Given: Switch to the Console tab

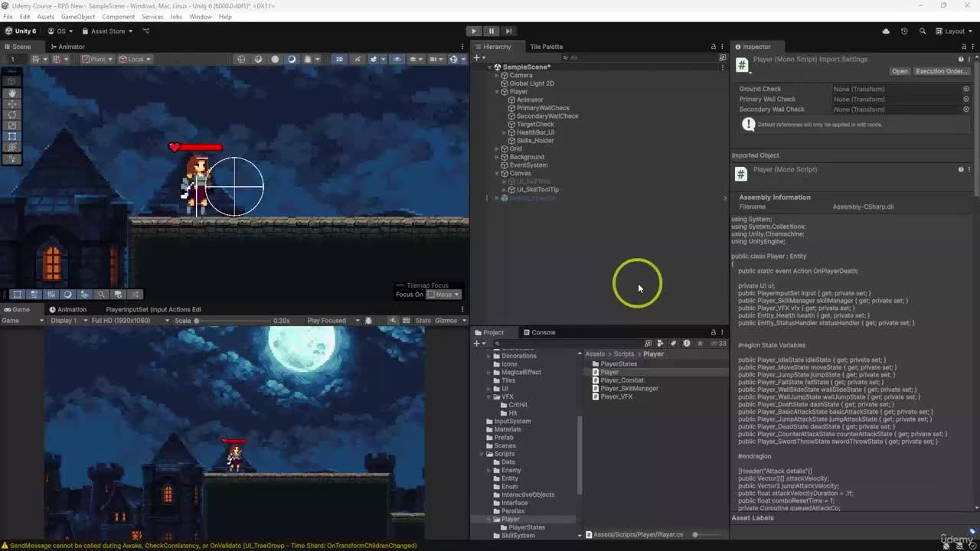Looking at the screenshot, I should coord(539,332).
